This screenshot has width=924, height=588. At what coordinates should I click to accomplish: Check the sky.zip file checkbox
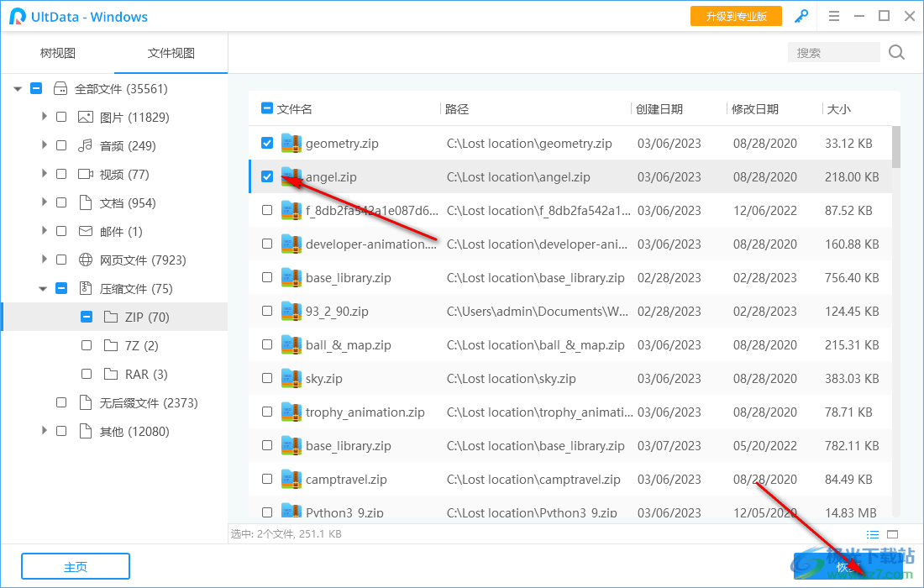[267, 378]
